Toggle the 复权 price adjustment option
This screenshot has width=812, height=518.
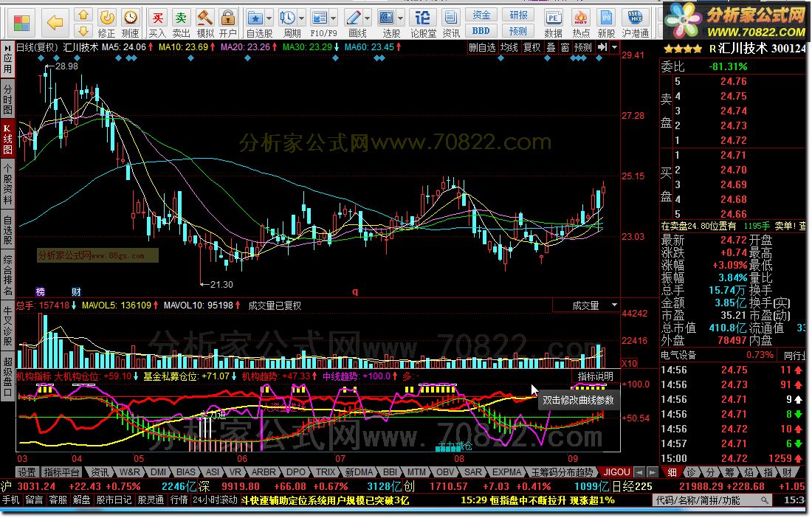(531, 48)
